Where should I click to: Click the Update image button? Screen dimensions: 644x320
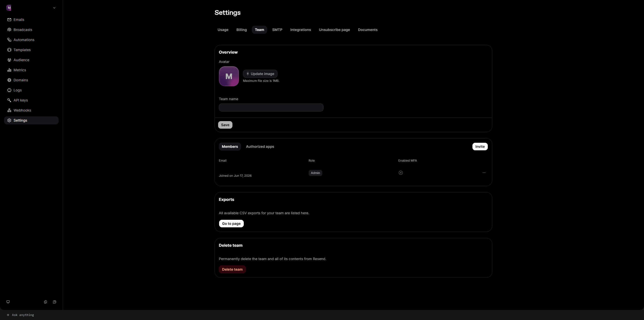(x=260, y=74)
